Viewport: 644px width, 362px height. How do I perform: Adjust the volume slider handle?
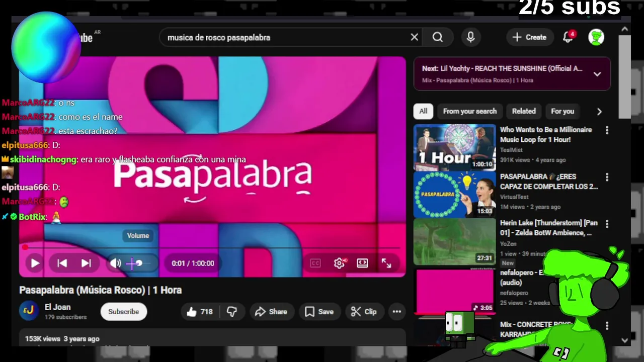(139, 263)
